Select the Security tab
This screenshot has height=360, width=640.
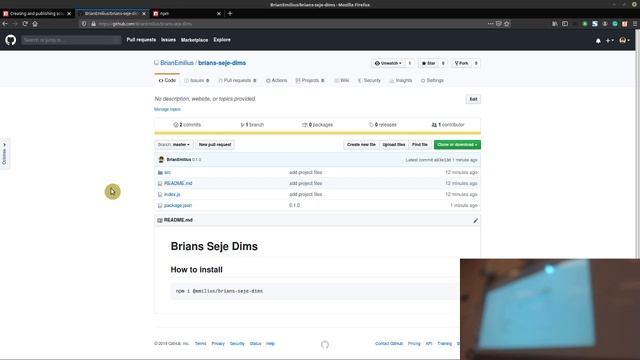pyautogui.click(x=369, y=80)
